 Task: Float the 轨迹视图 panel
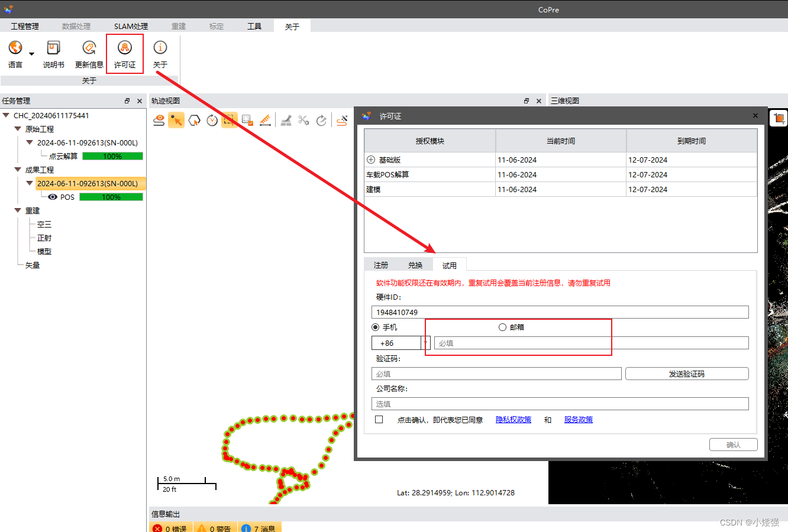point(527,101)
